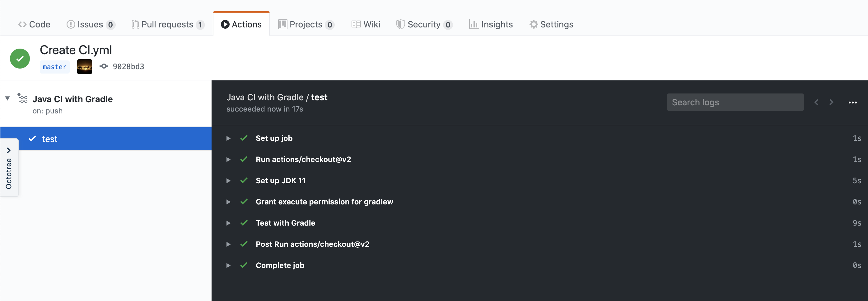Click the green check for Run actions/checkout@v2
The height and width of the screenshot is (301, 868).
[244, 159]
